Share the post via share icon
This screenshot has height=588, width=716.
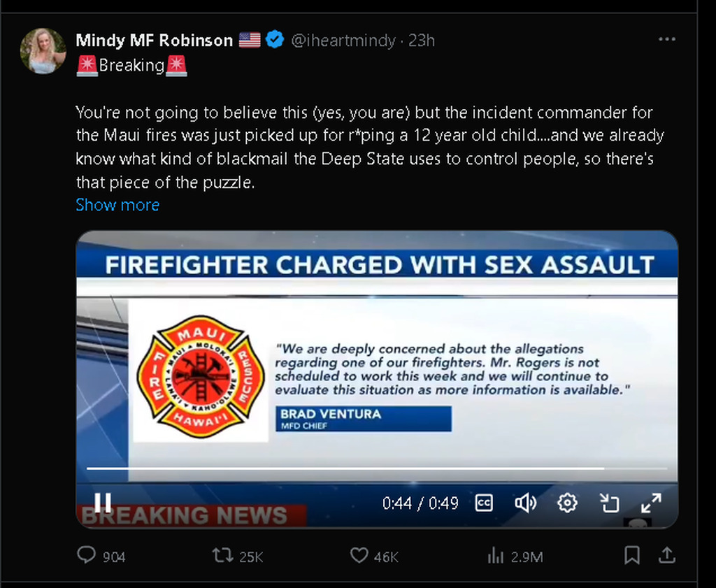click(x=668, y=556)
